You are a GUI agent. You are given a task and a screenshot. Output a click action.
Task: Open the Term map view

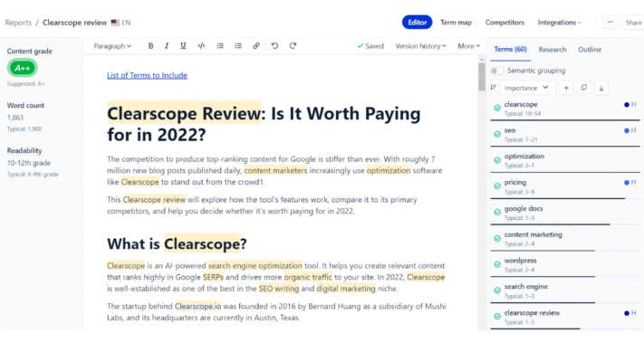pos(456,23)
